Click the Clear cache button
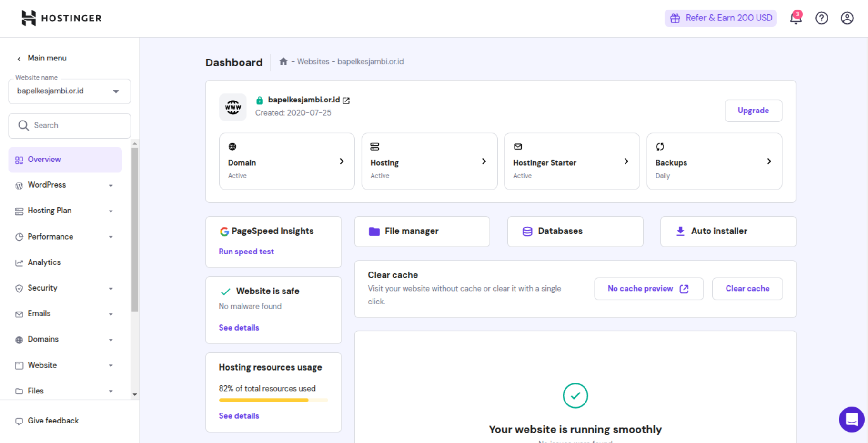 pos(747,289)
